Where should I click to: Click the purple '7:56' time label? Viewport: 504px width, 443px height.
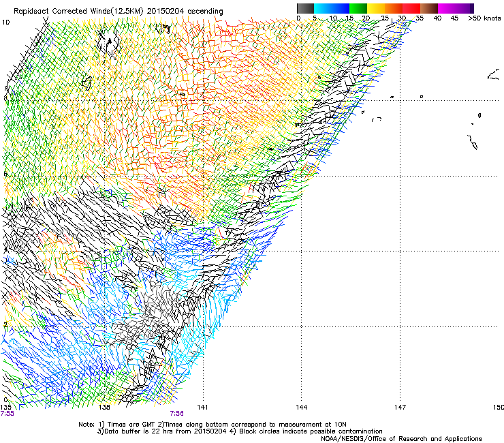tap(177, 414)
